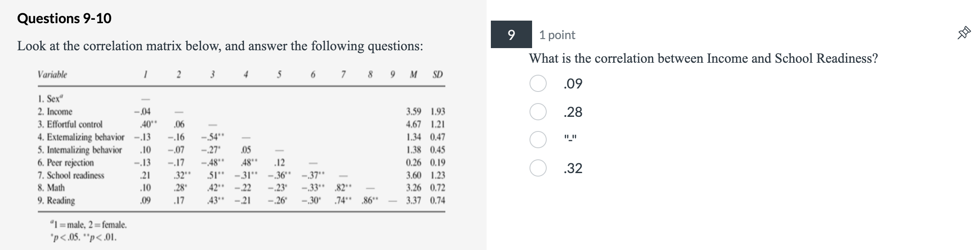Click the Variable column header
The image size is (980, 250).
[51, 74]
